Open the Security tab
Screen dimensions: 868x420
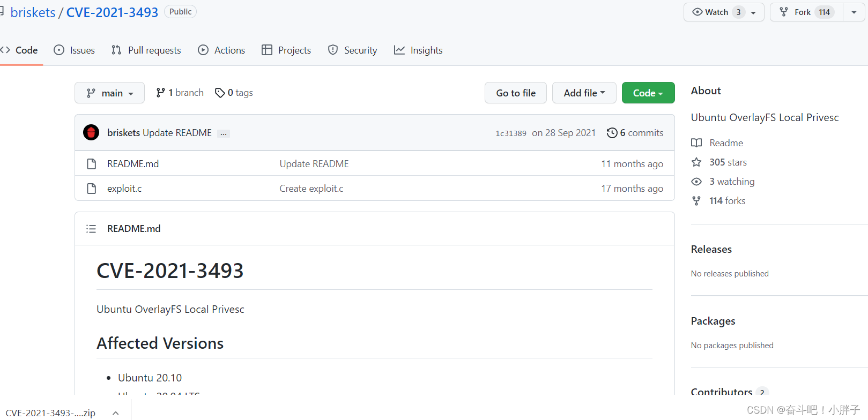pyautogui.click(x=352, y=50)
